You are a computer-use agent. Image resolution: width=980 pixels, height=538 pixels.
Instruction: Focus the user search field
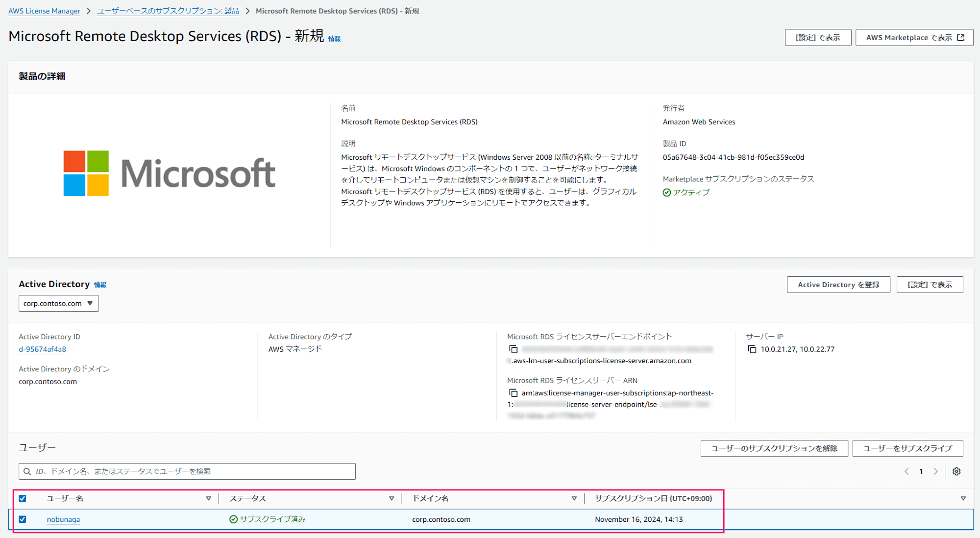pos(187,471)
